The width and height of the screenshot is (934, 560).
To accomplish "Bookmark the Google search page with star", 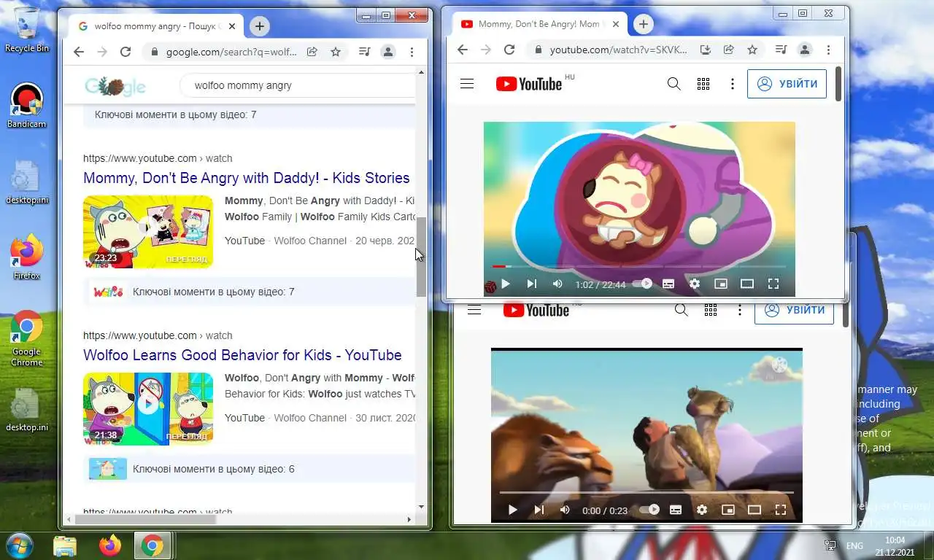I will point(336,52).
